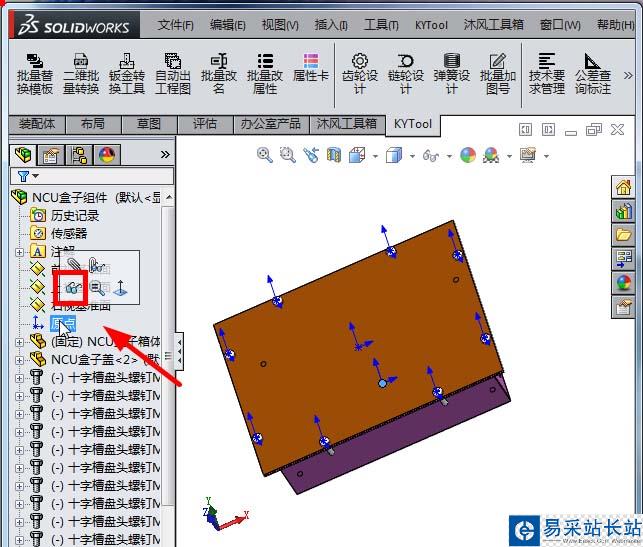Click Section View icon
The width and height of the screenshot is (643, 547).
pyautogui.click(x=334, y=155)
